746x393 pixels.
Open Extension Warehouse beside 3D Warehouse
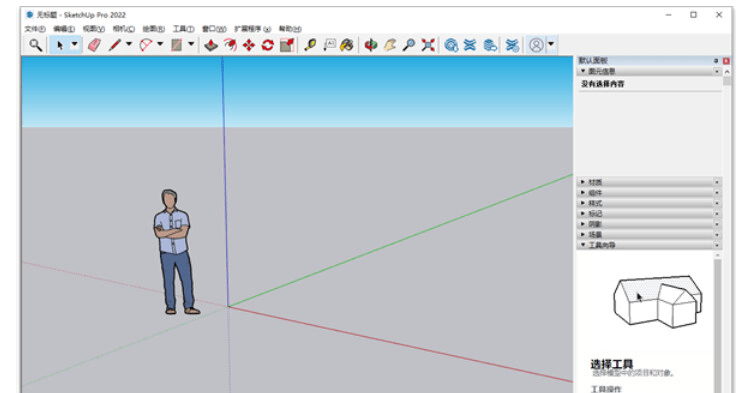[470, 45]
